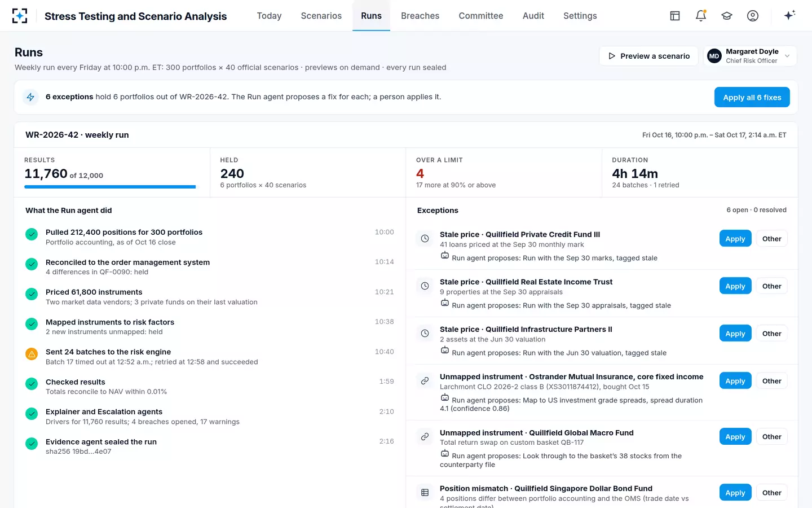The image size is (812, 508).
Task: Click the 'Batch 17 timed out' detail line
Action: [152, 362]
